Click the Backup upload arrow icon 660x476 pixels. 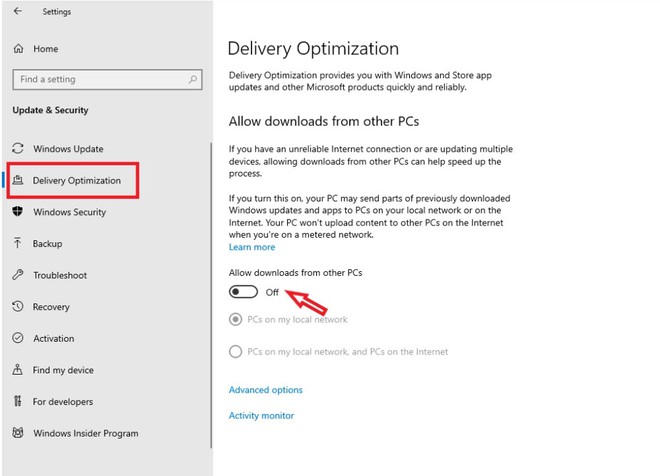click(17, 243)
